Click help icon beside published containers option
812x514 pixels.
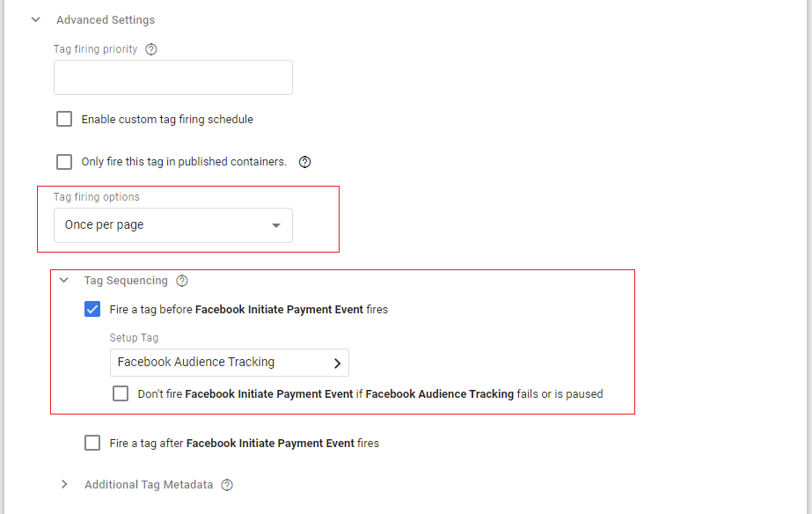(x=305, y=162)
